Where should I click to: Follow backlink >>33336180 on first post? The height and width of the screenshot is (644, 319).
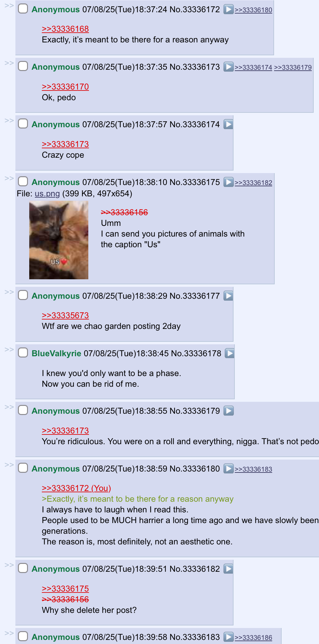tap(253, 10)
